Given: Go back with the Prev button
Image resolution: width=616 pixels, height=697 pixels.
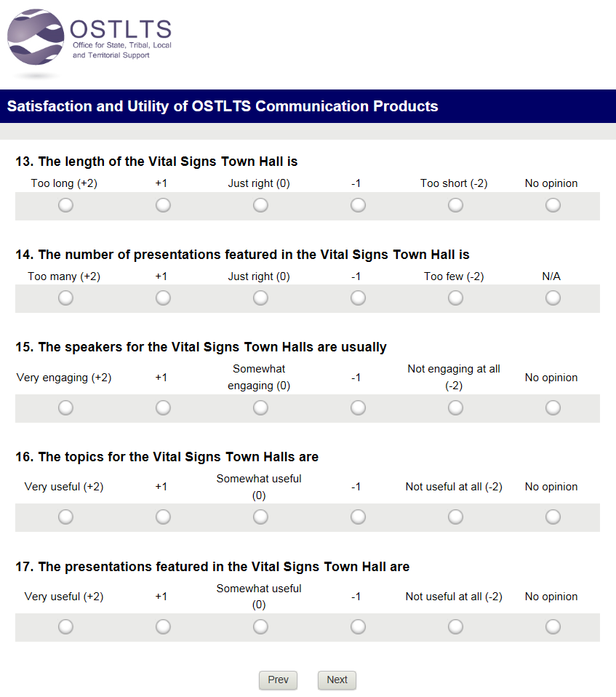Looking at the screenshot, I should click(278, 680).
